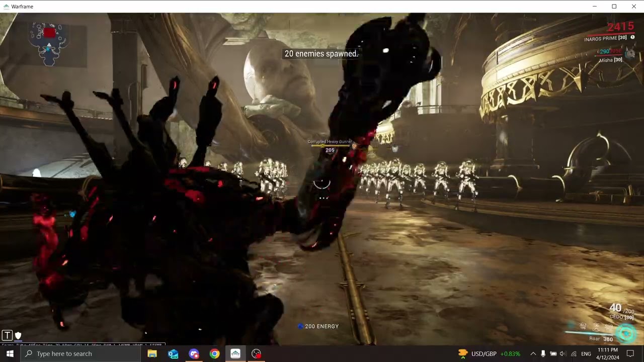Screen dimensions: 644x362
Task: Click the Corrupted Heavy Gunner enemy name
Action: [330, 142]
